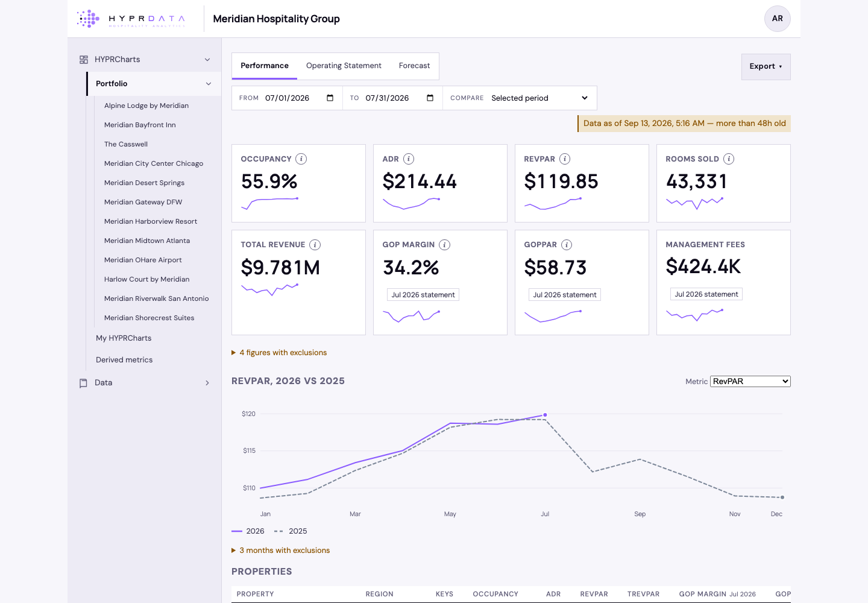
Task: Show the RevPAR info tooltip icon
Action: (565, 159)
